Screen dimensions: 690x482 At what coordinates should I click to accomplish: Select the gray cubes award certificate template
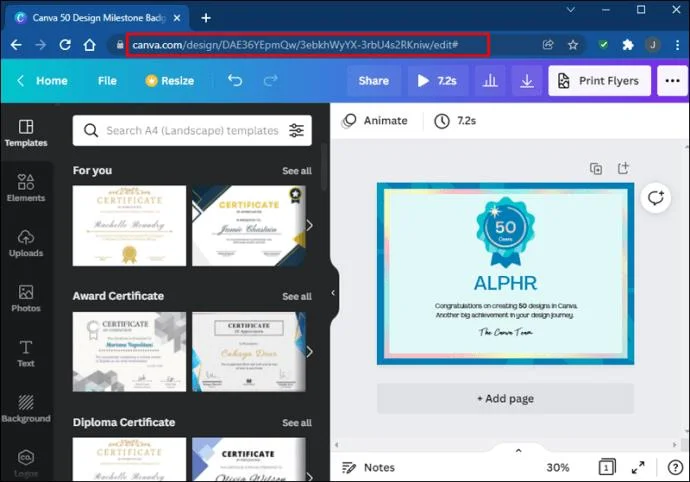pos(129,352)
